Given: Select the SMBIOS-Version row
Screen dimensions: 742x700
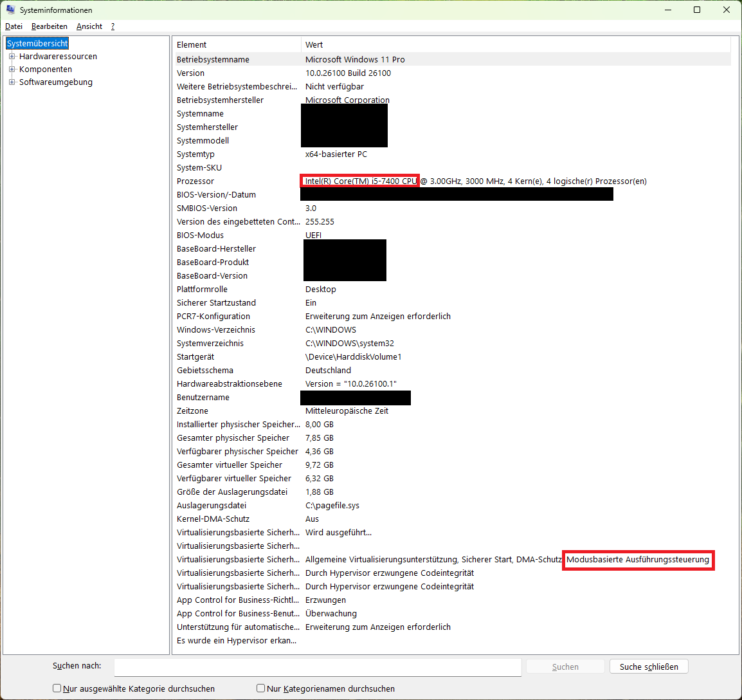Looking at the screenshot, I should click(452, 208).
